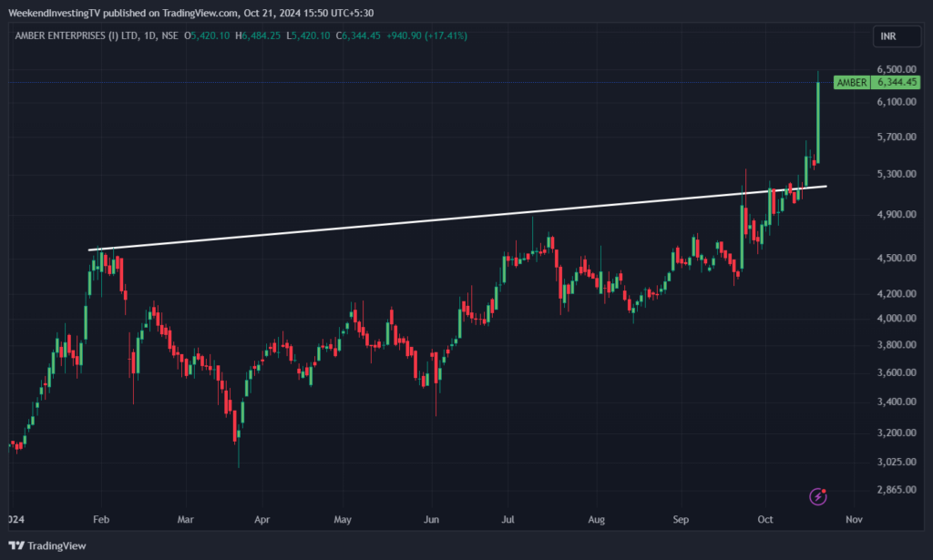Click the 6,500.00 price axis label
The height and width of the screenshot is (560, 933).
tap(897, 69)
